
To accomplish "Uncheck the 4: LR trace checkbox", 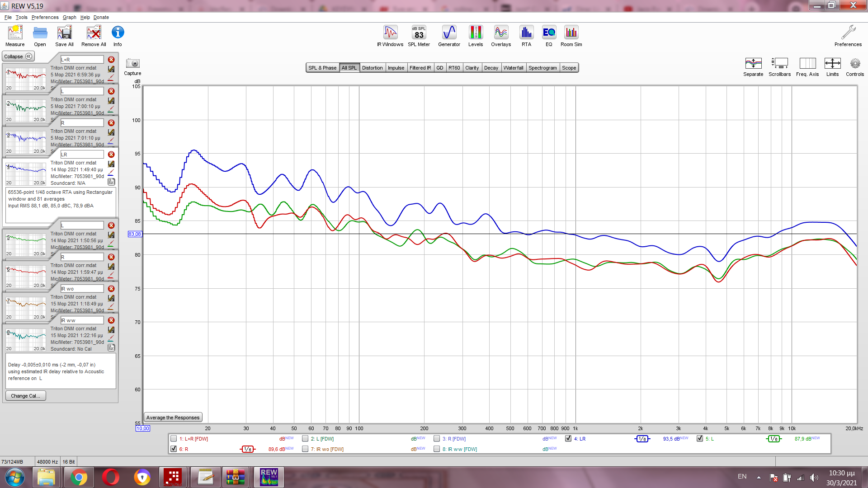I will pos(568,438).
